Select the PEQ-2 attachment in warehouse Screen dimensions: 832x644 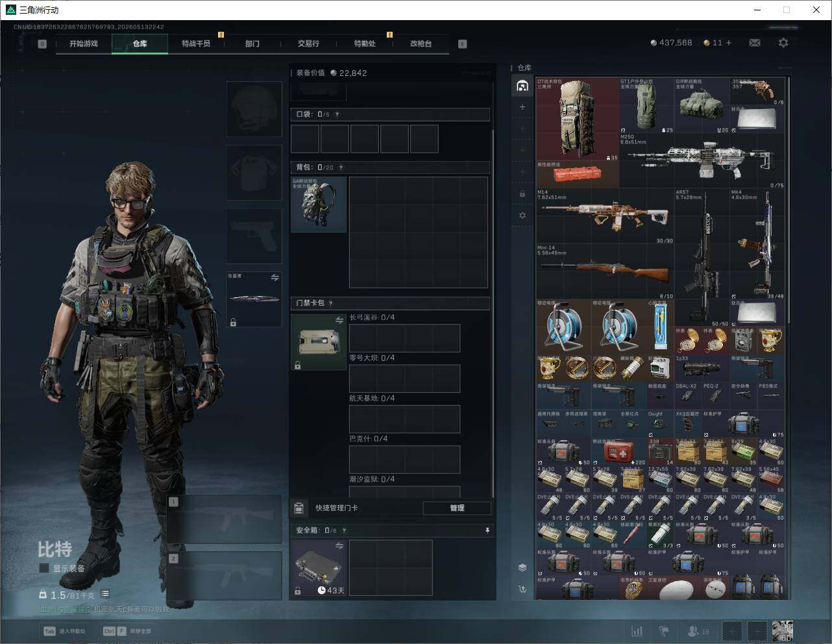click(716, 395)
